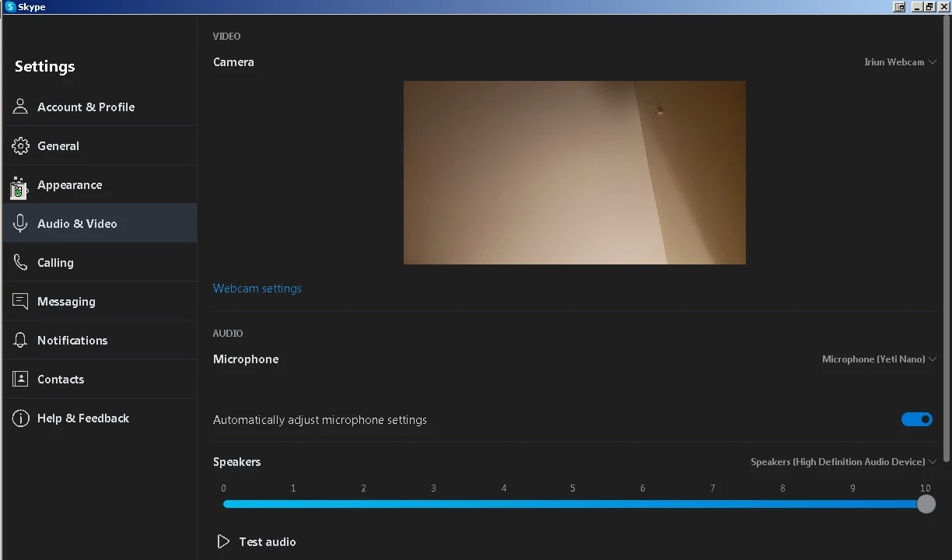Open the Webcam settings link
Viewport: 952px width, 560px height.
(x=257, y=289)
